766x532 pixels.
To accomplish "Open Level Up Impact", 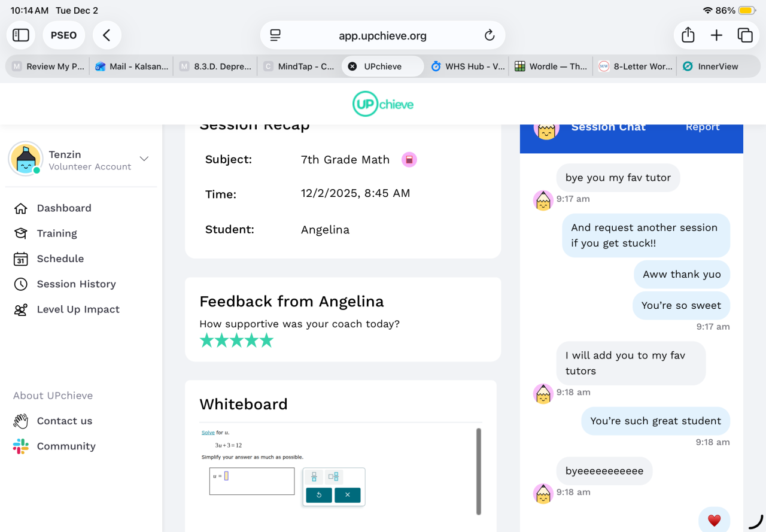I will pyautogui.click(x=78, y=309).
